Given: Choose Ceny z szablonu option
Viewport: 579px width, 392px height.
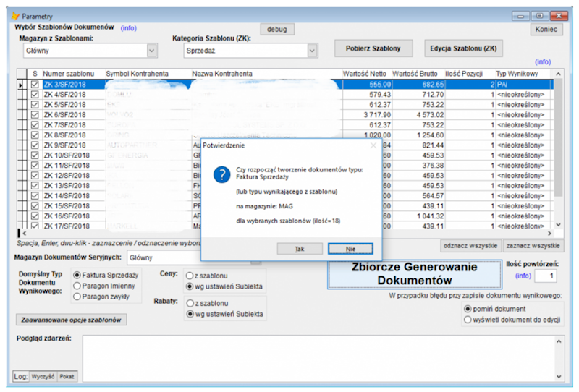Looking at the screenshot, I should [x=207, y=276].
